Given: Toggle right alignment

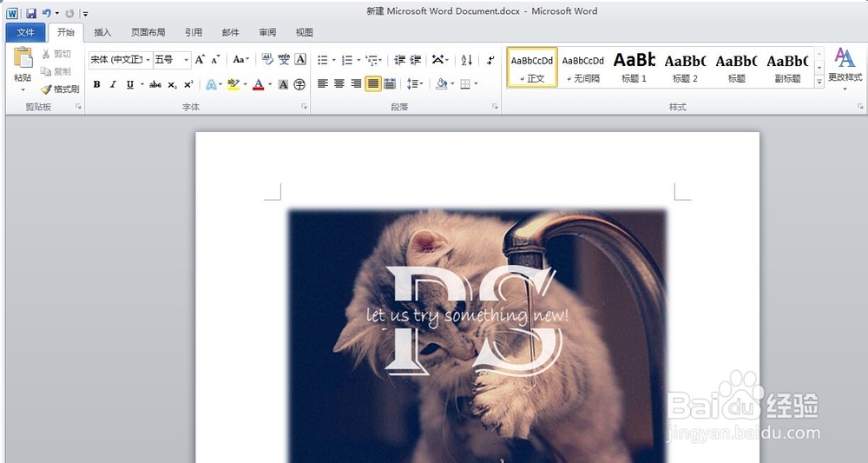Looking at the screenshot, I should [356, 84].
